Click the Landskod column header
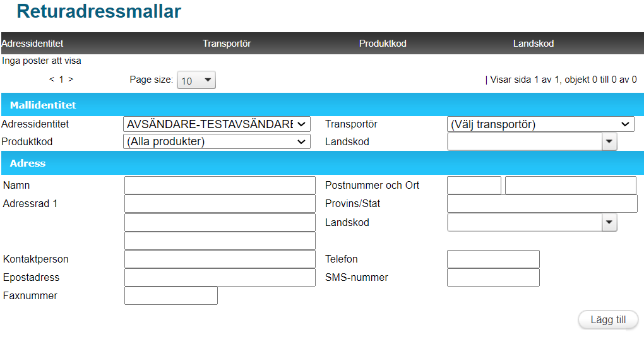The image size is (644, 344). pos(533,44)
